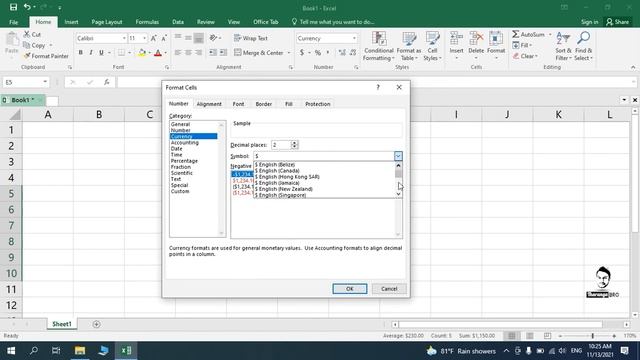Click the taskbar Search magnifier
Viewport: 640px width, 360px height.
pyautogui.click(x=34, y=351)
